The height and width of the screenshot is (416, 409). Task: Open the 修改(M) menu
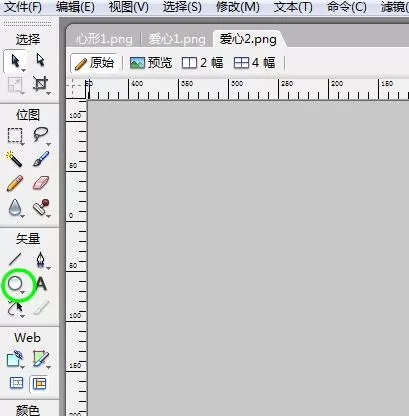click(237, 7)
